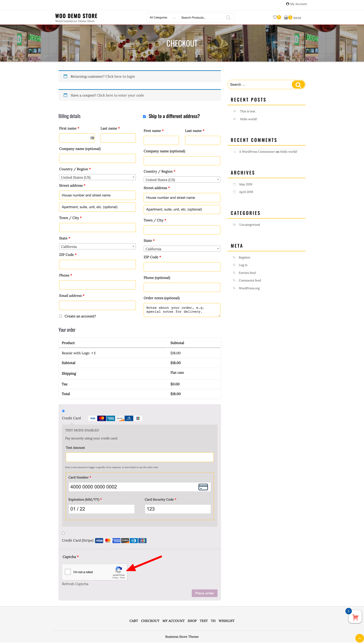Screen dimensions: 364x643
Task: Click the window icon beside coupon notice
Action: point(66,95)
